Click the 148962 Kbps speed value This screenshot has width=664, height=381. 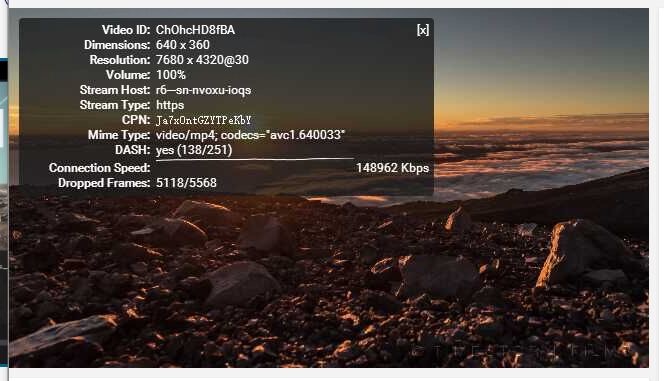click(393, 168)
